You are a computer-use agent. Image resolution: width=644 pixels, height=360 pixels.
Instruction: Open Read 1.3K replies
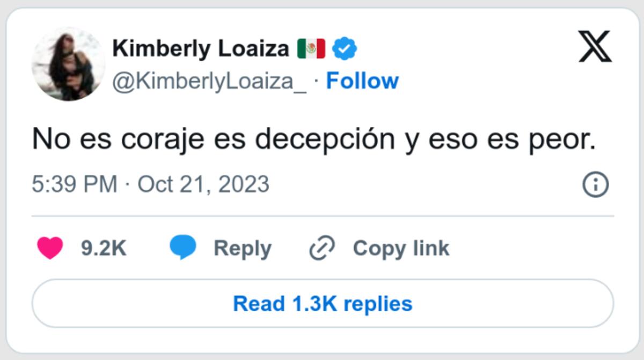point(323,304)
